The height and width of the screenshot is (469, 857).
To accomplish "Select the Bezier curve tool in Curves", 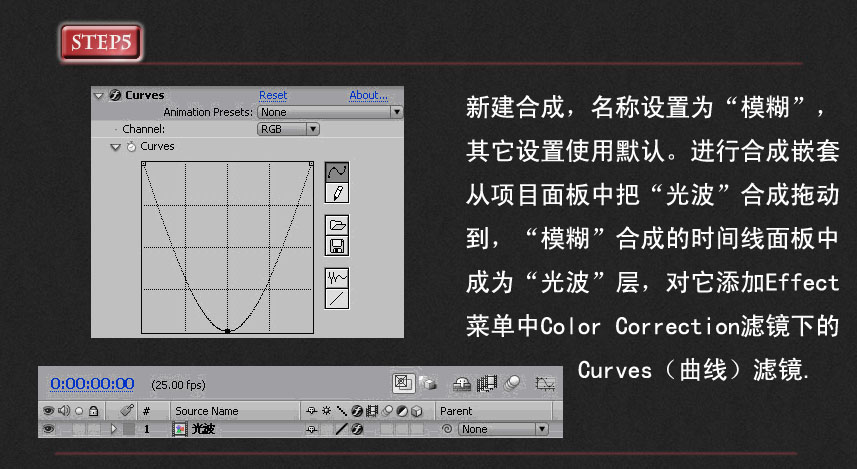I will (x=337, y=173).
